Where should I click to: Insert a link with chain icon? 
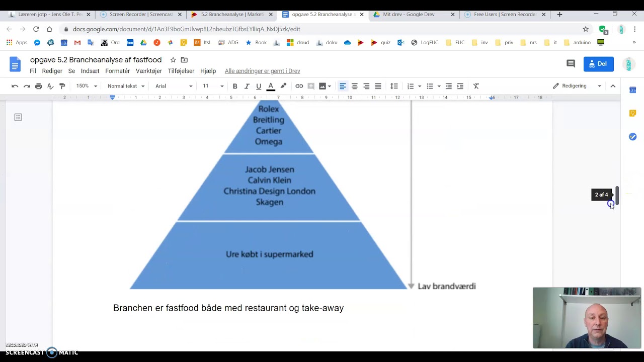pos(299,86)
